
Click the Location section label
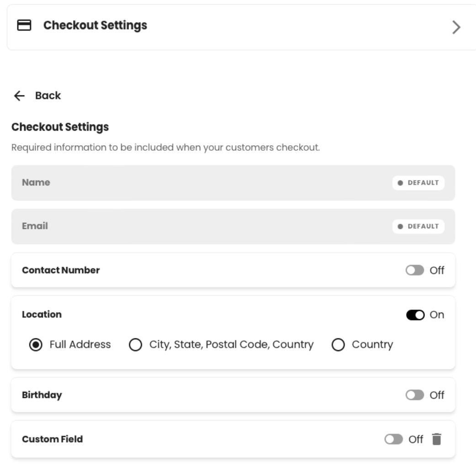42,314
